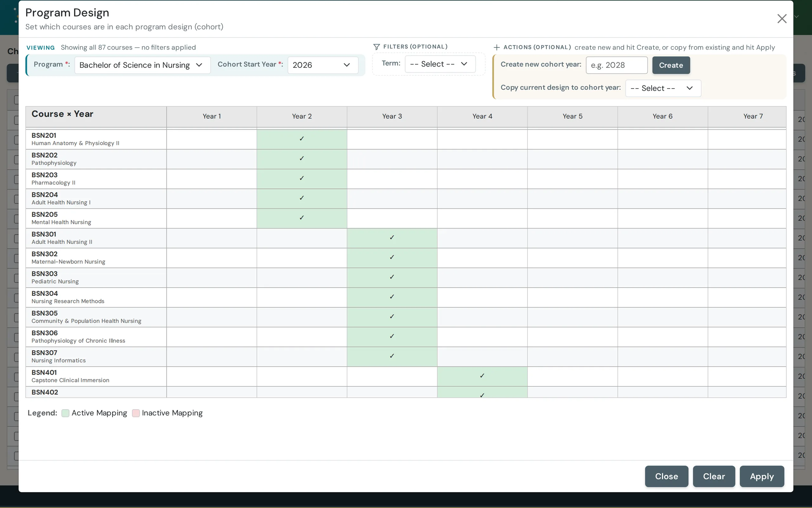
Task: Toggle the BSN201 Year 2 checkmark cell
Action: tap(302, 139)
